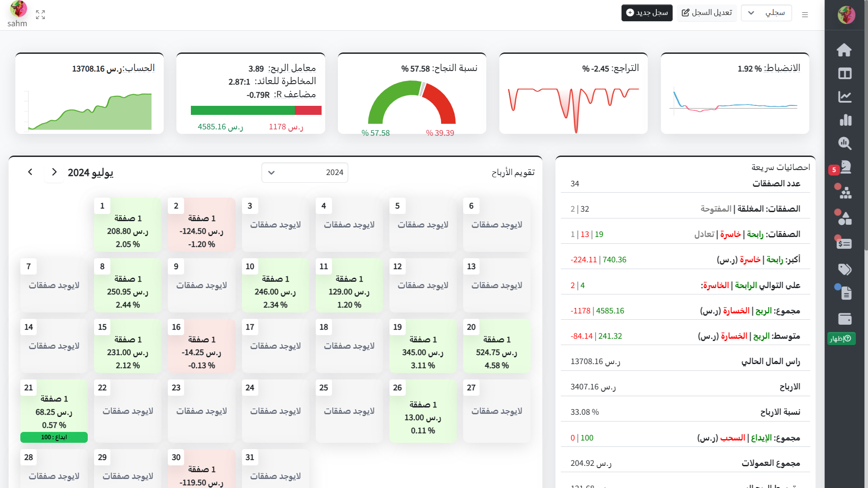Expand the سجلي journal dropdown
The image size is (868, 488).
tap(766, 13)
